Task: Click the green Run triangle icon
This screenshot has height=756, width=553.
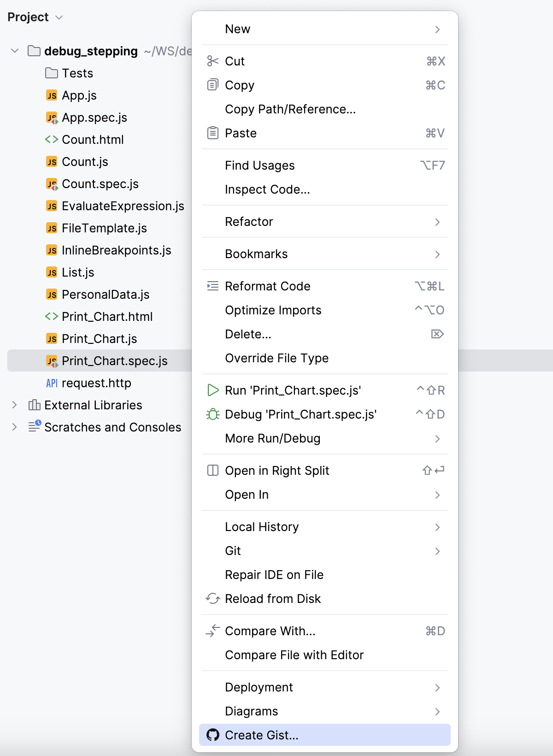Action: (x=212, y=390)
